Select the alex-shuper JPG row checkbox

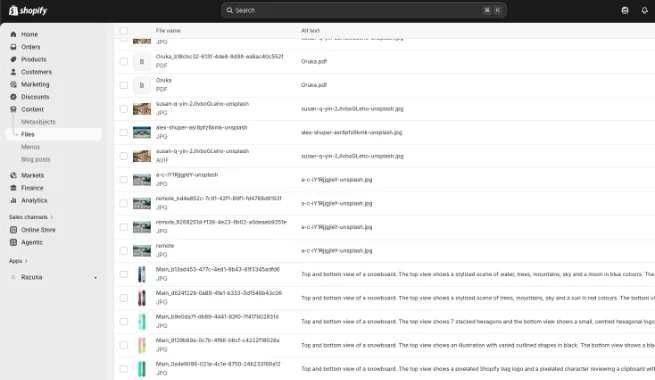point(124,132)
